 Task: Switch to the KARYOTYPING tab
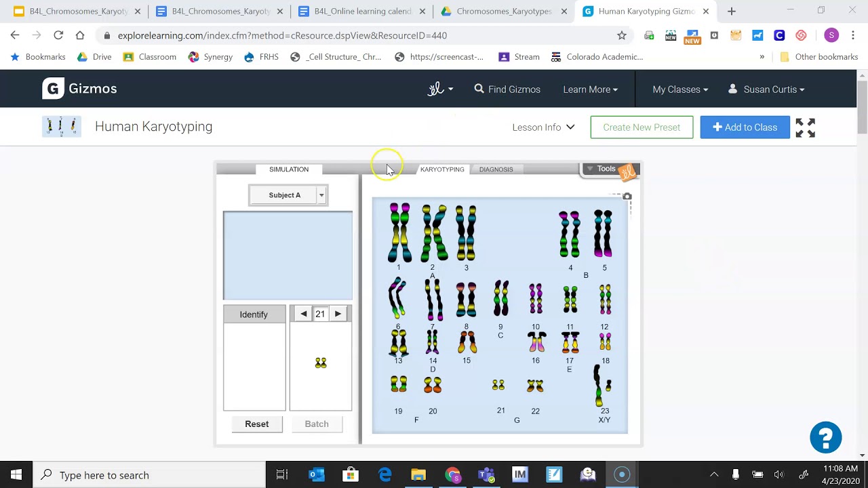pyautogui.click(x=442, y=169)
